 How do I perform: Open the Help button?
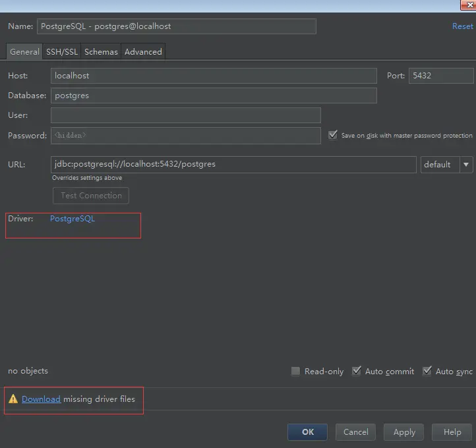coord(452,432)
